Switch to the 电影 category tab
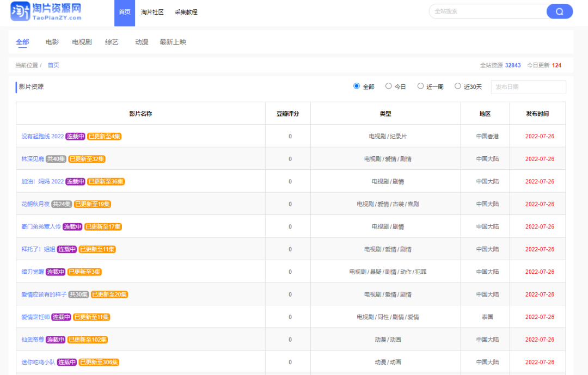Screen dimensions: 588x375 pos(52,42)
